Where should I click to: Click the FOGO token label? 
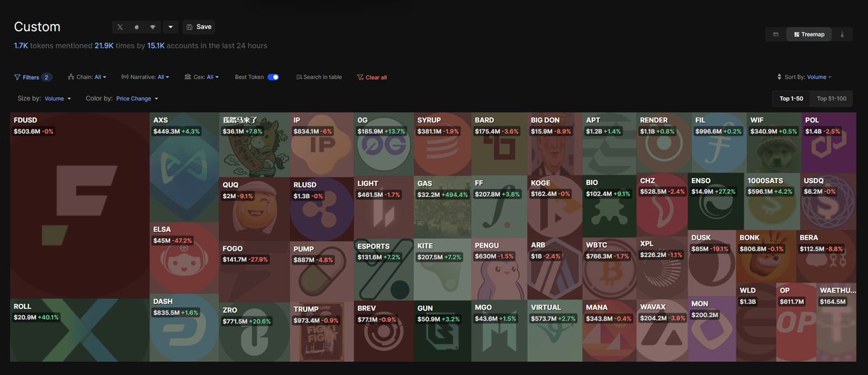[233, 249]
